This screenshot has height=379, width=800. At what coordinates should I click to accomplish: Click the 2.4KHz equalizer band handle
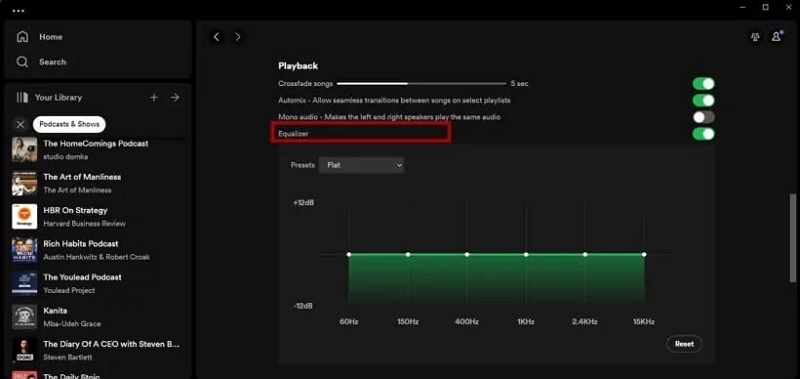585,254
